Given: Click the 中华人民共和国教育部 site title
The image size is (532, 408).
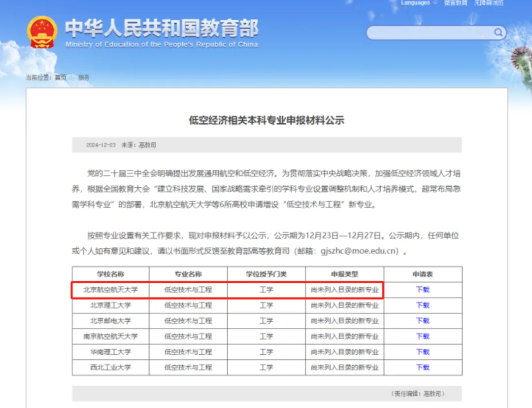Looking at the screenshot, I should [x=162, y=28].
